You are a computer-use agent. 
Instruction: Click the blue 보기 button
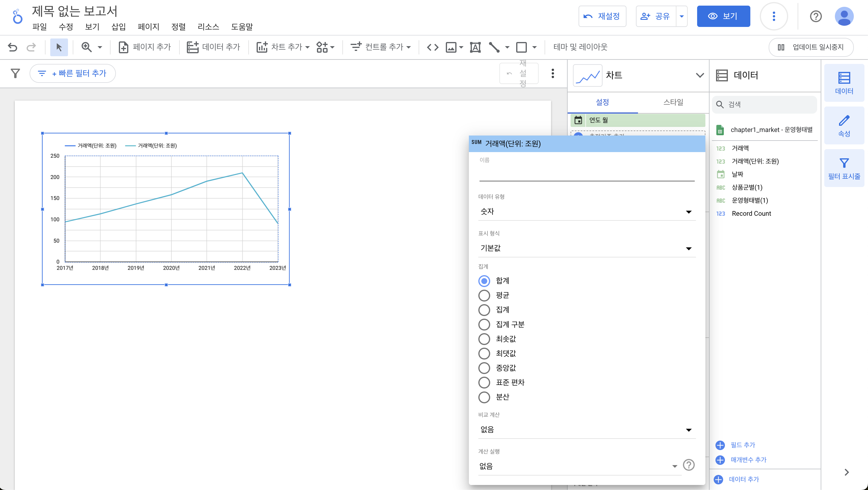click(x=723, y=16)
